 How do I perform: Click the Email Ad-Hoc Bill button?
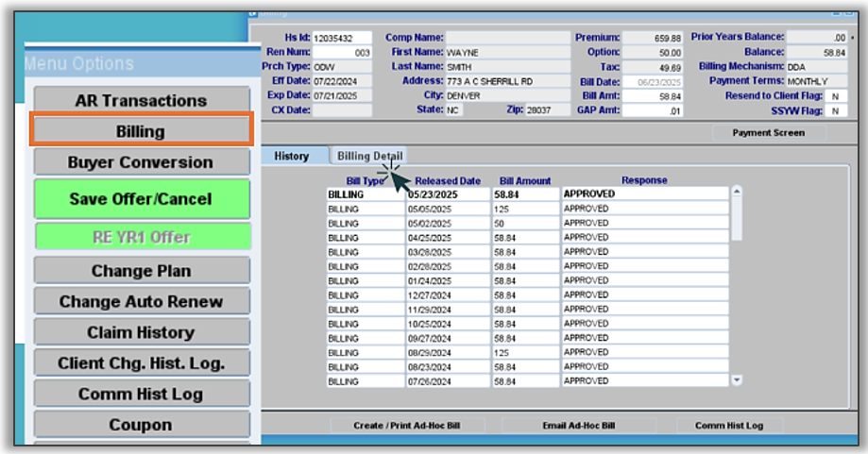pos(579,426)
